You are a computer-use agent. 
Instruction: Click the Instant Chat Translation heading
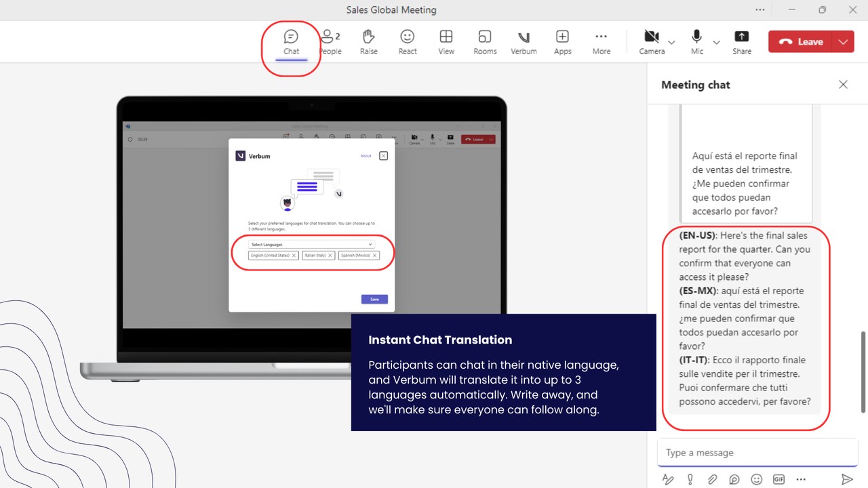(440, 340)
